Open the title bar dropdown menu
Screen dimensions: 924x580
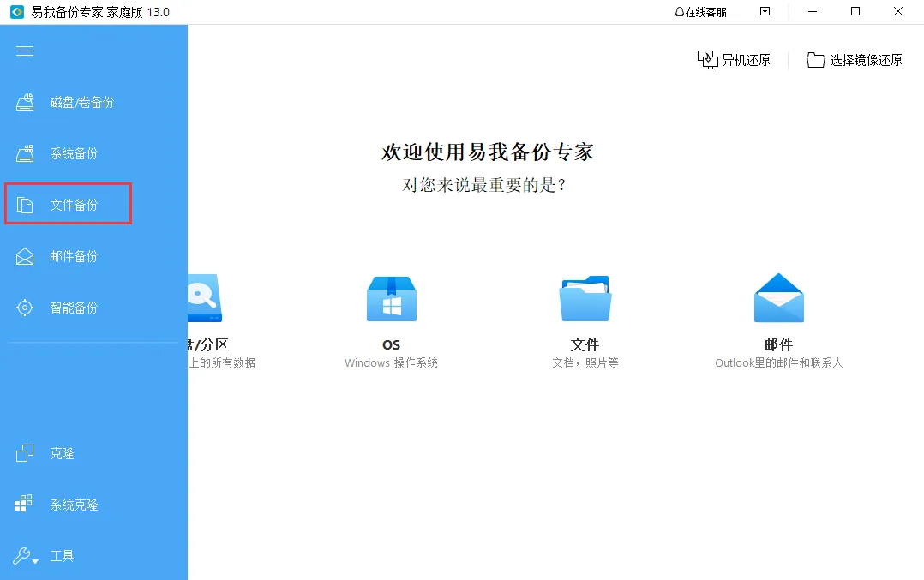[765, 12]
